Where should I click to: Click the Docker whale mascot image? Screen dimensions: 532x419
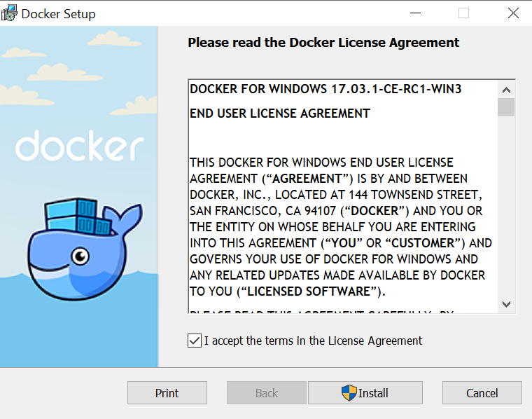click(x=85, y=249)
